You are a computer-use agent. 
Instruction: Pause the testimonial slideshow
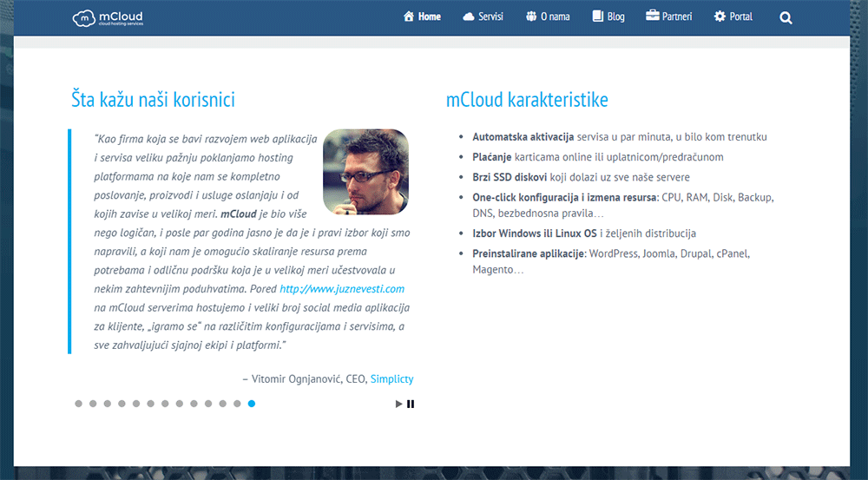[411, 404]
